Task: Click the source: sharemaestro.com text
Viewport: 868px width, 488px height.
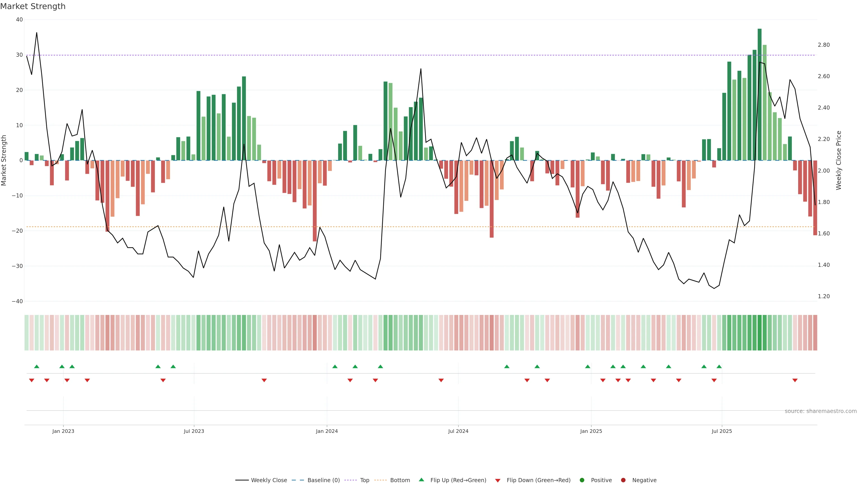Action: (821, 411)
